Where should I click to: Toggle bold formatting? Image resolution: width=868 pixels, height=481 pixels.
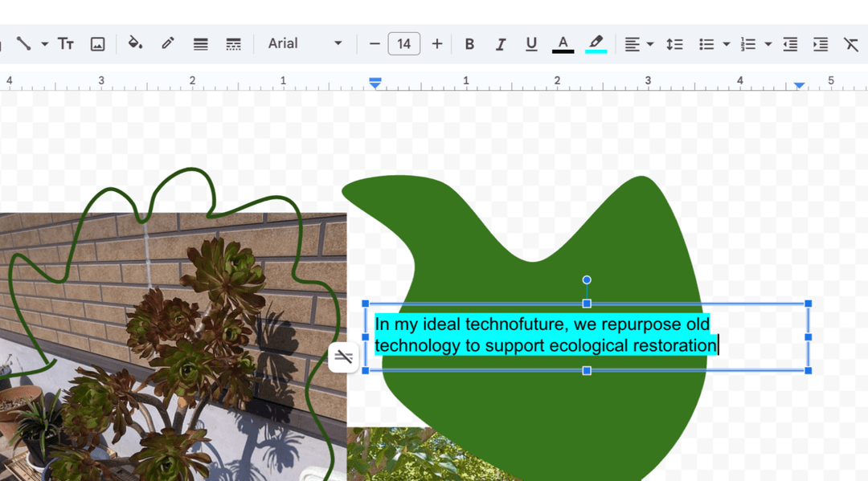(x=469, y=44)
